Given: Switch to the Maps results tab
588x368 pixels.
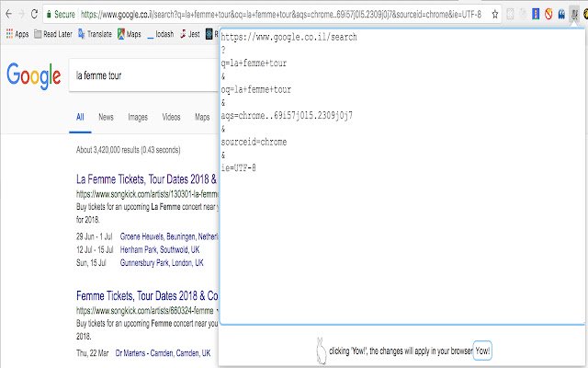Looking at the screenshot, I should (x=202, y=117).
